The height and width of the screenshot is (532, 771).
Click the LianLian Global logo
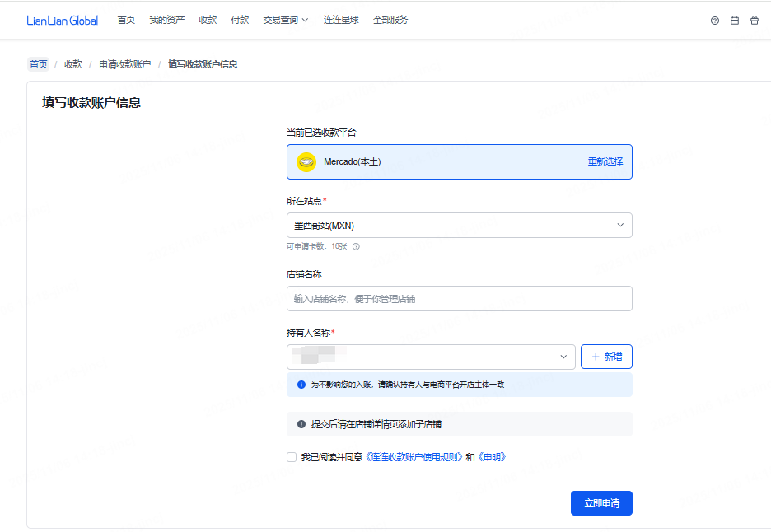[x=62, y=21]
